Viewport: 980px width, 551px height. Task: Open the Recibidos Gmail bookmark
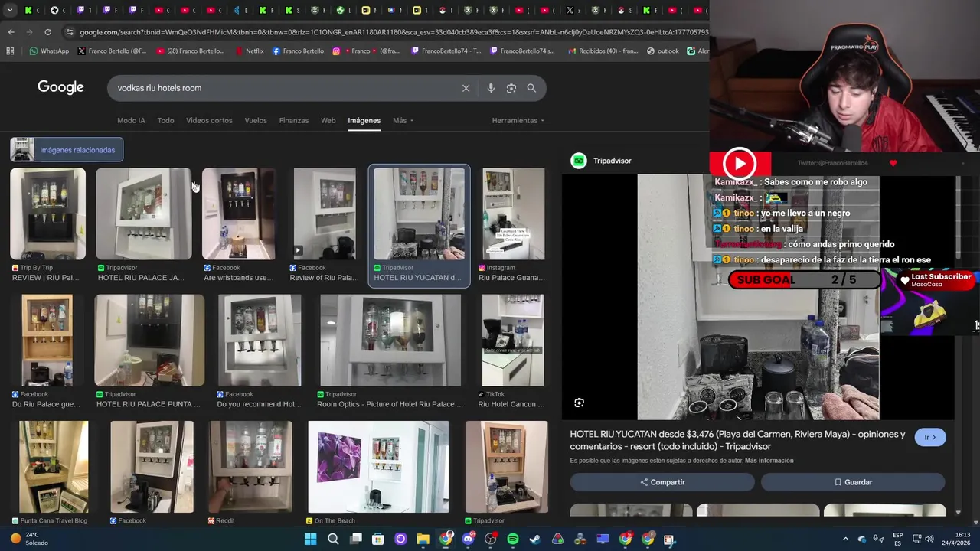pyautogui.click(x=603, y=51)
